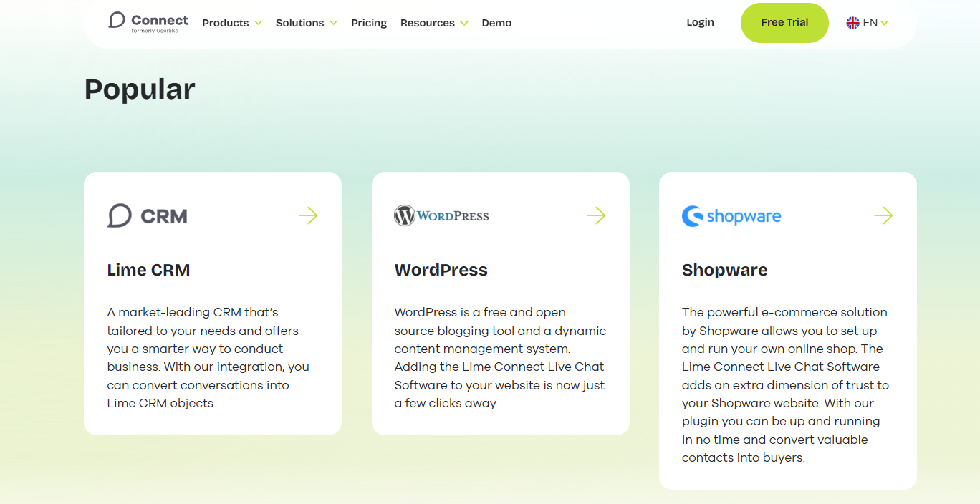980x504 pixels.
Task: Open the Lime CRM integration card
Action: click(x=148, y=270)
